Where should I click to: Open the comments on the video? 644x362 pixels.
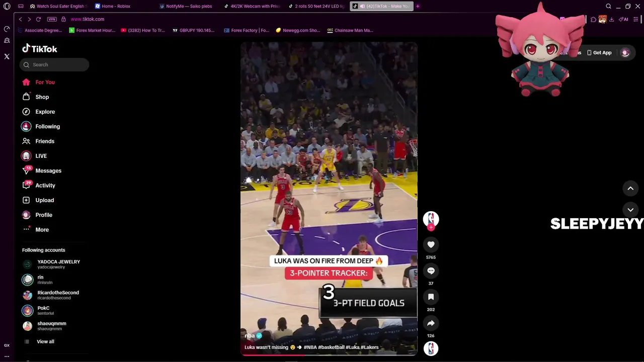pyautogui.click(x=431, y=270)
